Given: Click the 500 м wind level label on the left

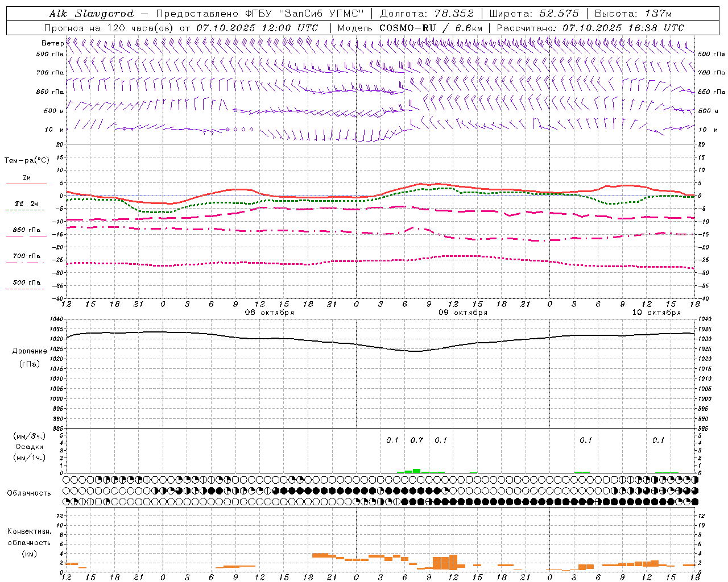Looking at the screenshot, I should pyautogui.click(x=54, y=111).
